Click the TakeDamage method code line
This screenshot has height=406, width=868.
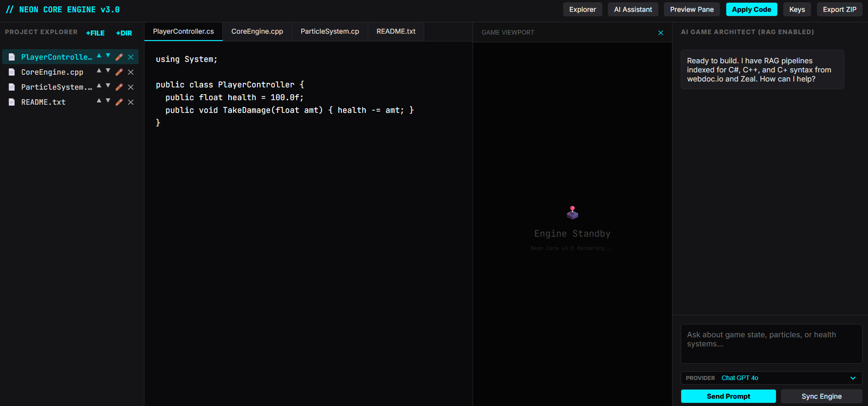point(289,110)
